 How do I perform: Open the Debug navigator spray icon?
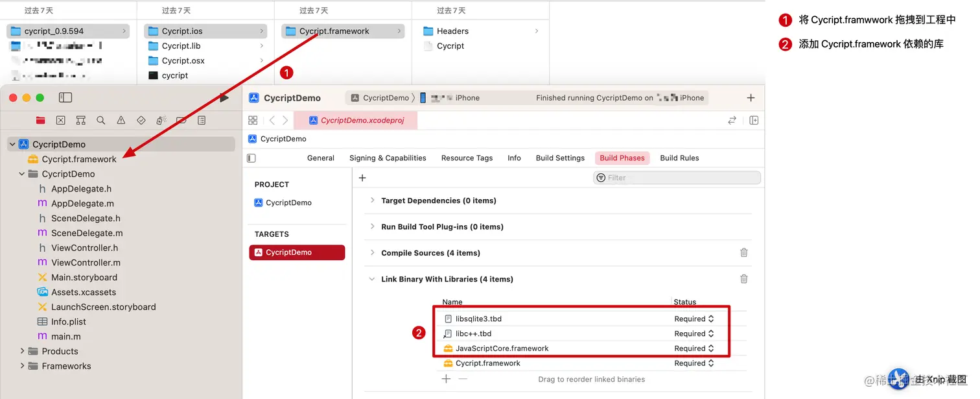(x=161, y=120)
